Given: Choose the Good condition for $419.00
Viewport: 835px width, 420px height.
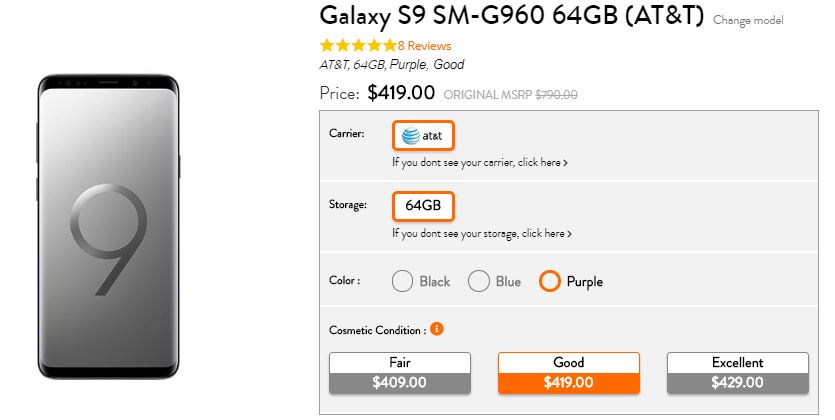Looking at the screenshot, I should (x=568, y=372).
